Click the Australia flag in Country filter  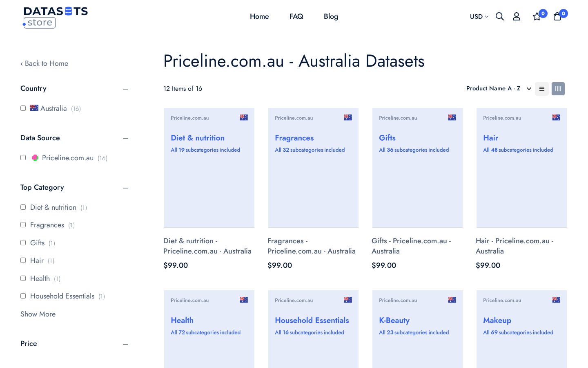click(34, 108)
